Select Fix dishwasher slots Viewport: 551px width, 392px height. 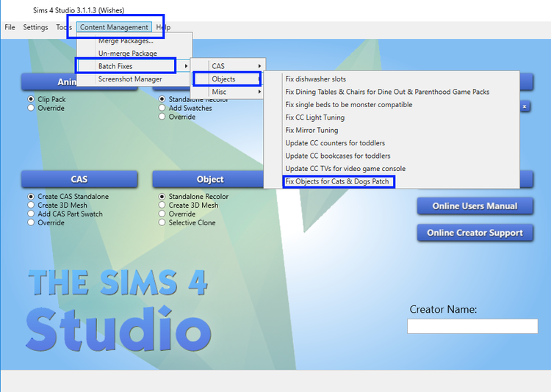392,79
